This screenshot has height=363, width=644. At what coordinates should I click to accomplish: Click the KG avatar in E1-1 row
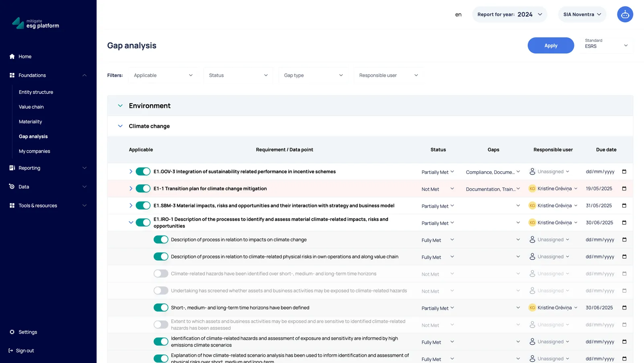pyautogui.click(x=532, y=189)
